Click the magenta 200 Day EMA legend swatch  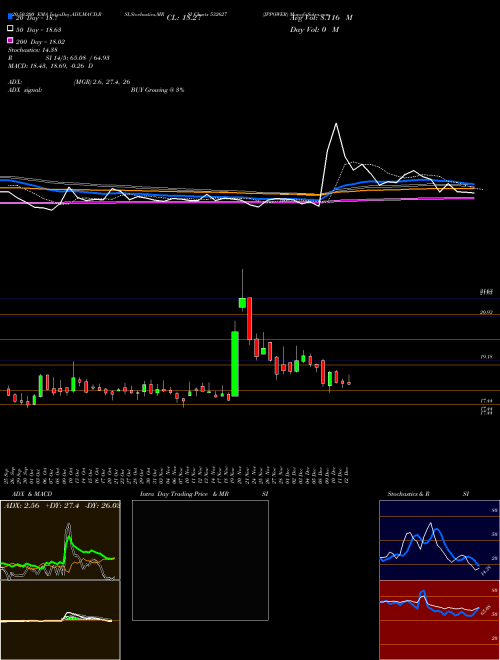(x=10, y=41)
